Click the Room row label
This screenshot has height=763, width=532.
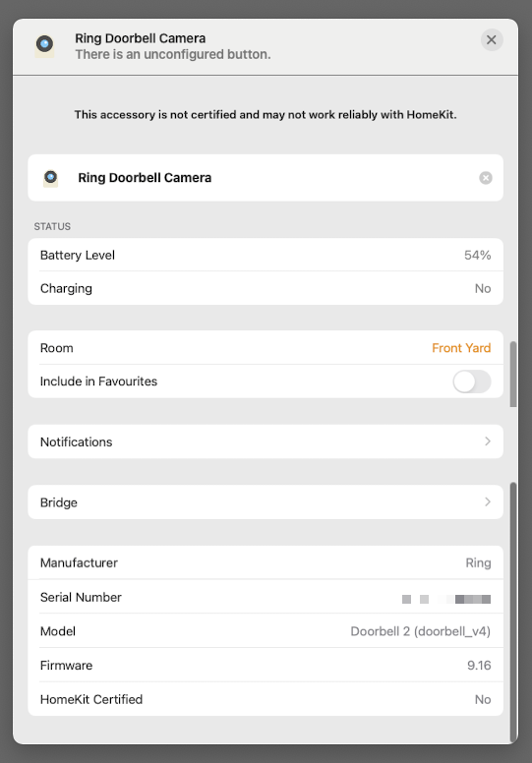pos(56,348)
